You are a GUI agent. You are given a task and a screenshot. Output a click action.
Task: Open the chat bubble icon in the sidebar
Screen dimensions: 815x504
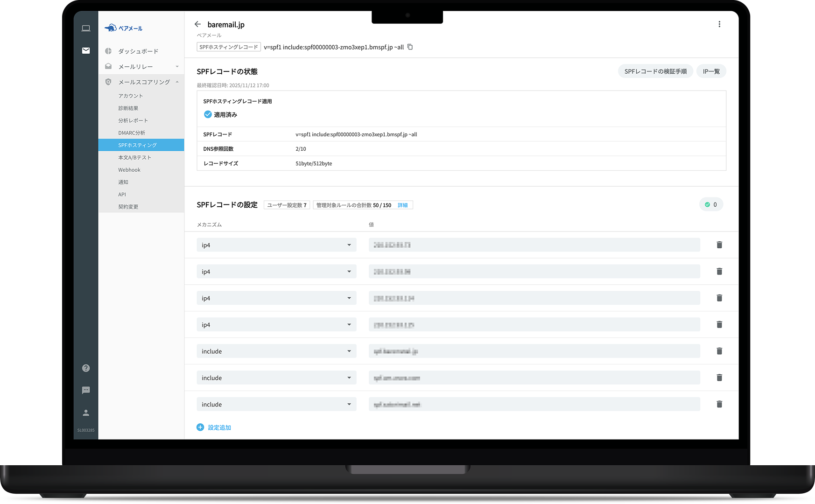coord(86,390)
